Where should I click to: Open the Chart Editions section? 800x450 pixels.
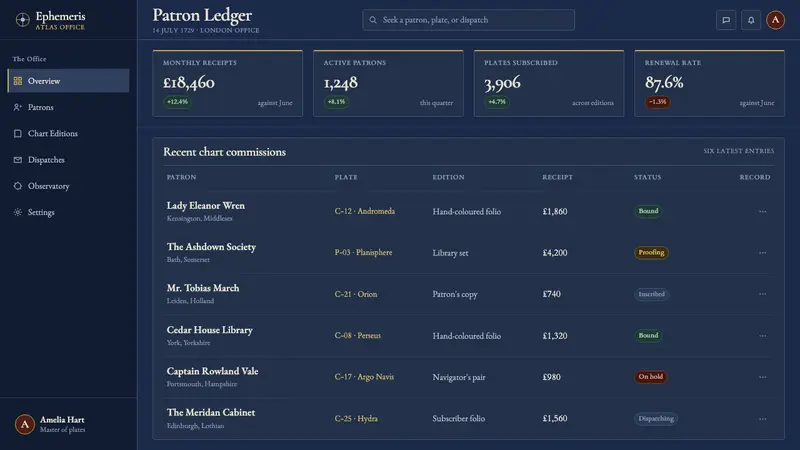[68, 133]
